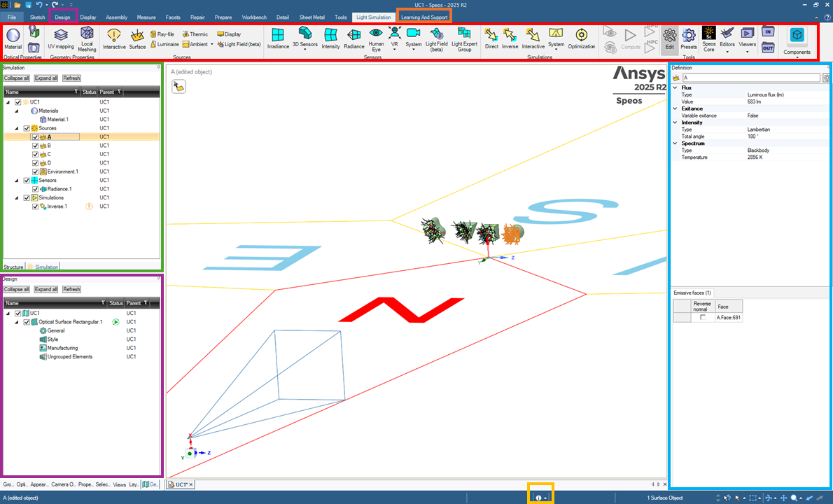Click Expand all in the Simulation panel
Screen dimensions: 833x504
pyautogui.click(x=46, y=78)
